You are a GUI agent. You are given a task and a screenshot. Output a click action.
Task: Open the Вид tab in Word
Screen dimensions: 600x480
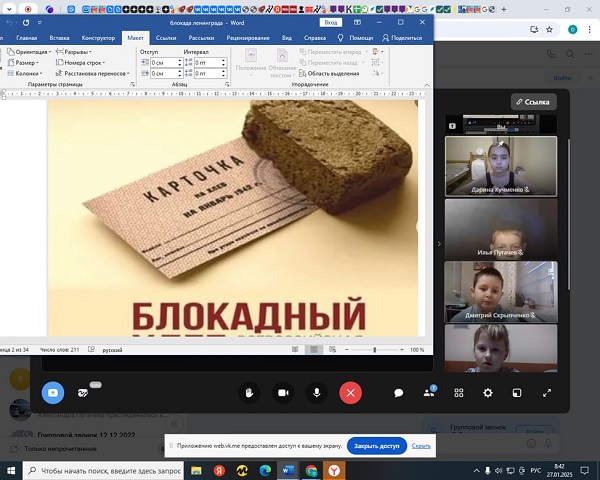[x=287, y=38]
